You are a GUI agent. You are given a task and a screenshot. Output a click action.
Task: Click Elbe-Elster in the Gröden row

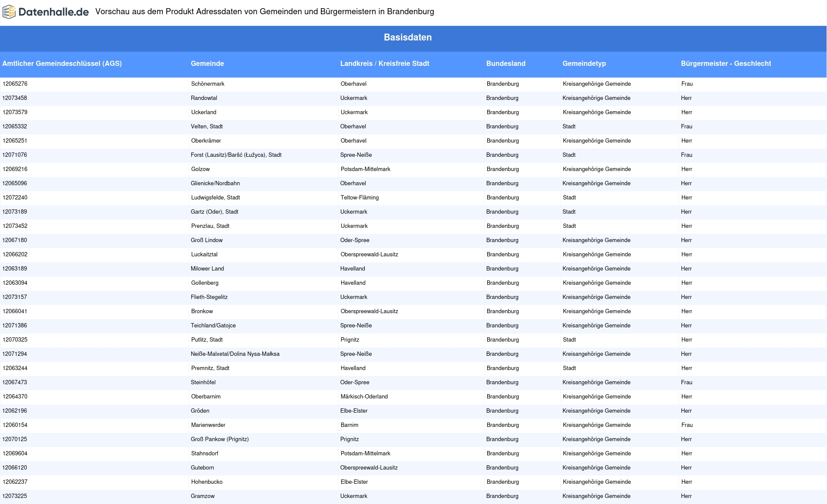pos(354,411)
